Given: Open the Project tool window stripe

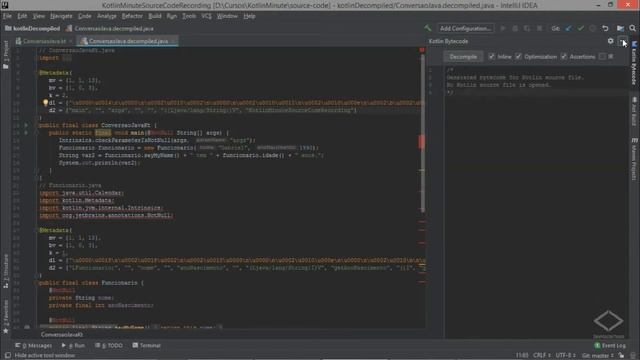Looking at the screenshot, I should 6,54.
